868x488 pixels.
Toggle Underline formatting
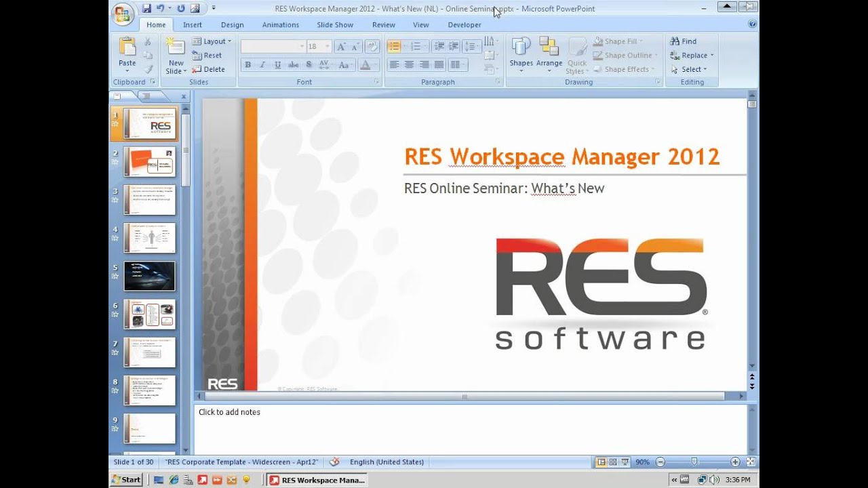tap(278, 65)
